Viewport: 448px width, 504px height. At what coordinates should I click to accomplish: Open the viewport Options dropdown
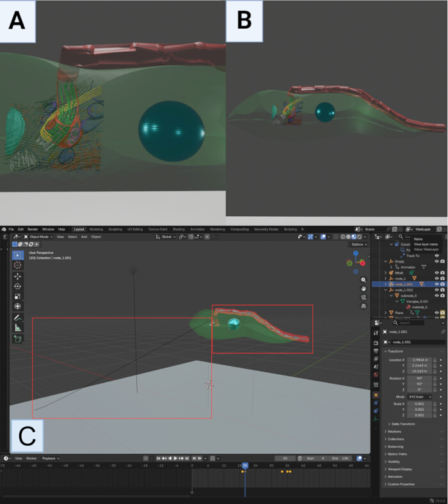[359, 244]
